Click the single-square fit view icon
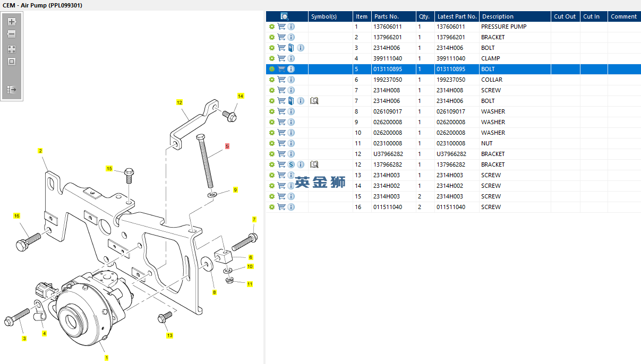This screenshot has height=364, width=641. (12, 62)
